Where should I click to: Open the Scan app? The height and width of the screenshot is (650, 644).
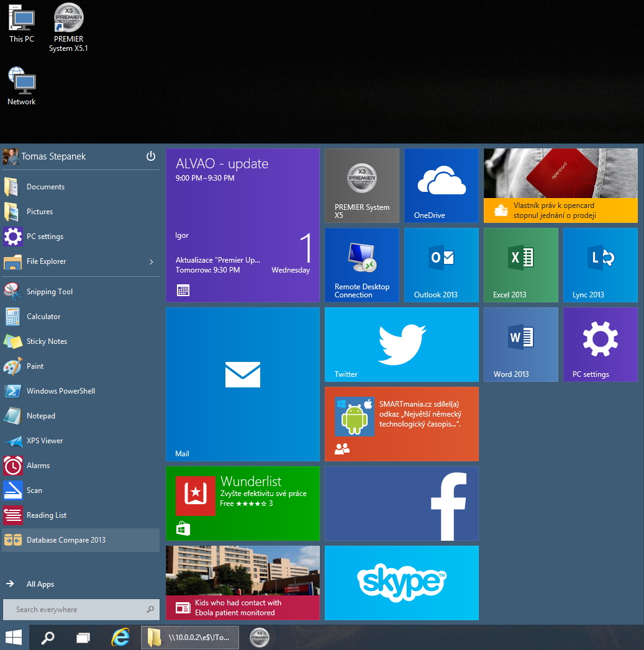click(81, 490)
